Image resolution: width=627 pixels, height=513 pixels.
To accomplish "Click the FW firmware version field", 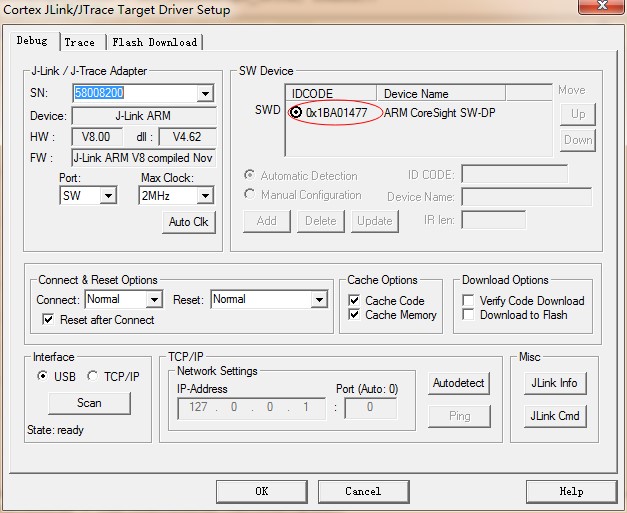I will (144, 158).
